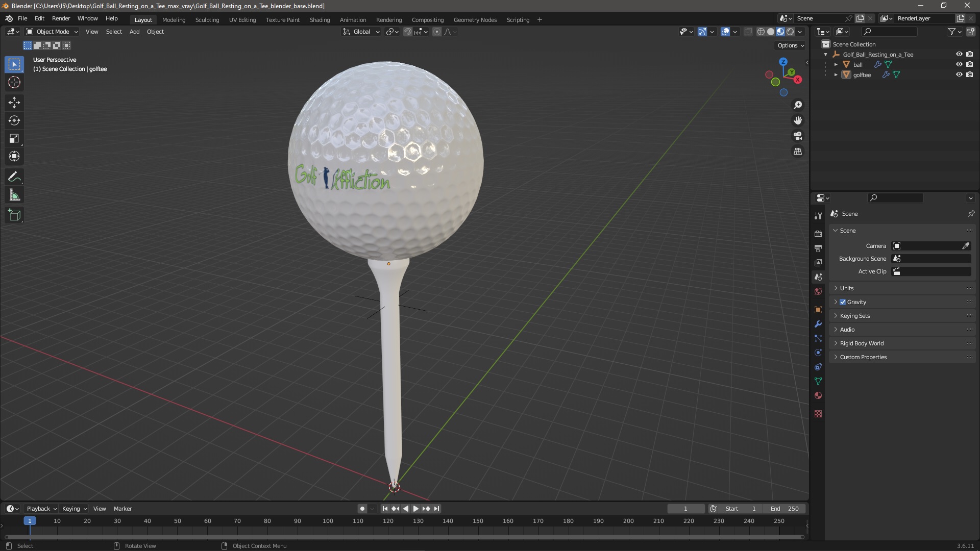Expand the ball object tree row
Screen dimensions: 980x551
click(836, 65)
